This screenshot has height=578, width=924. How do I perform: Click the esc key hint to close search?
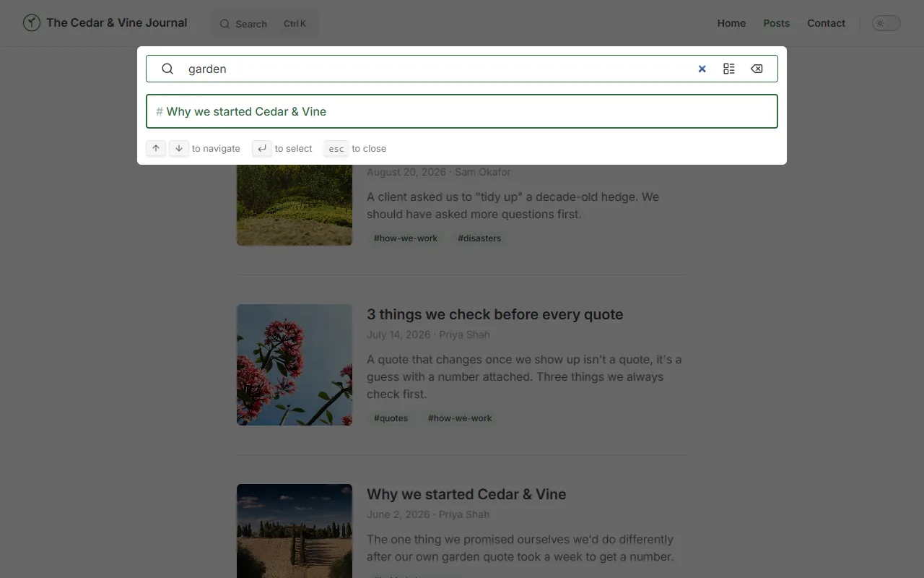click(x=336, y=148)
